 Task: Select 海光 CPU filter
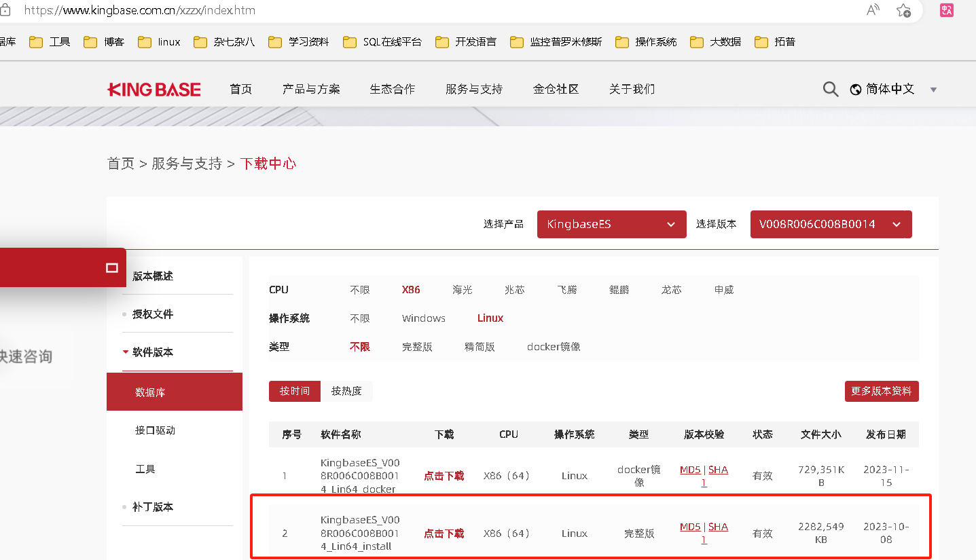pyautogui.click(x=463, y=290)
